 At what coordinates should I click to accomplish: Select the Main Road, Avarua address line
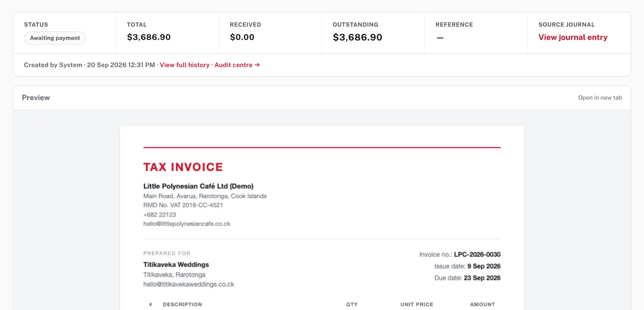[205, 196]
